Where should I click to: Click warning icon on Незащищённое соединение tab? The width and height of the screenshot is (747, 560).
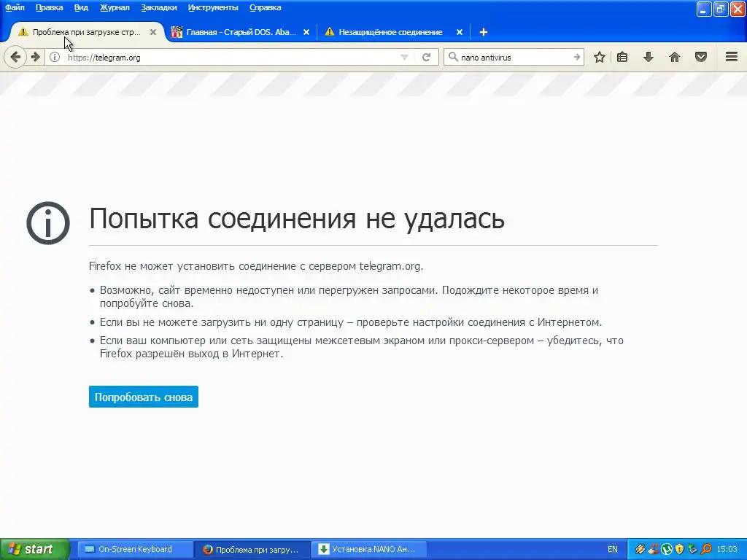coord(329,32)
